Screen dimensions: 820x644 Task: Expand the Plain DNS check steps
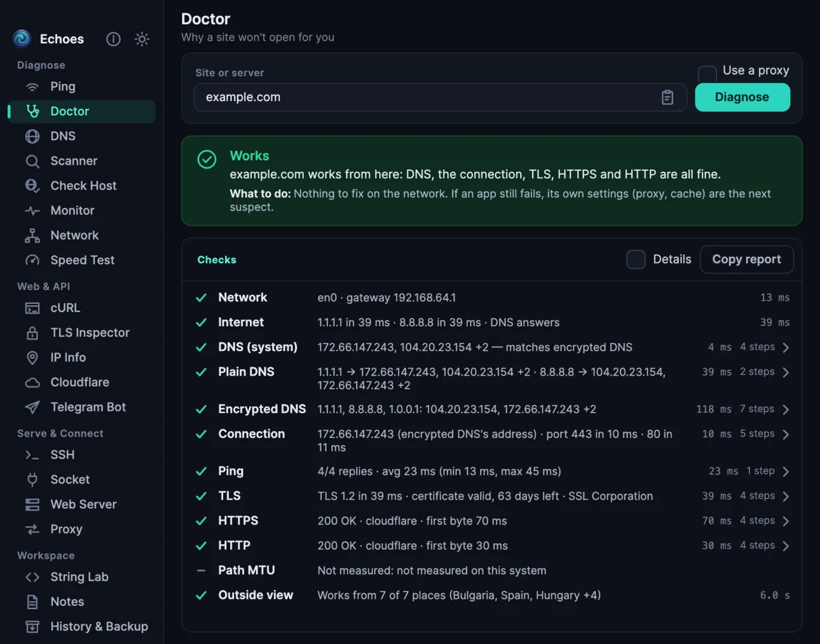click(x=786, y=373)
